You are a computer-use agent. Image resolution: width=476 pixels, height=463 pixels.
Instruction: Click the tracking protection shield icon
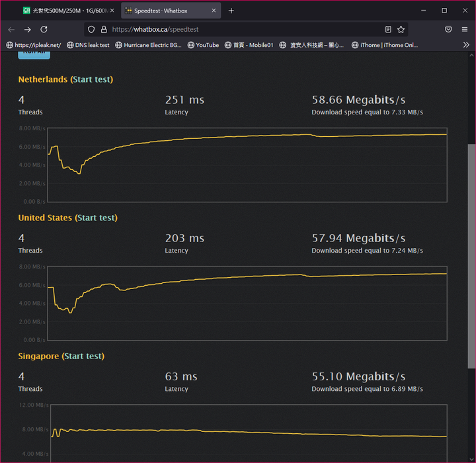[x=91, y=30]
